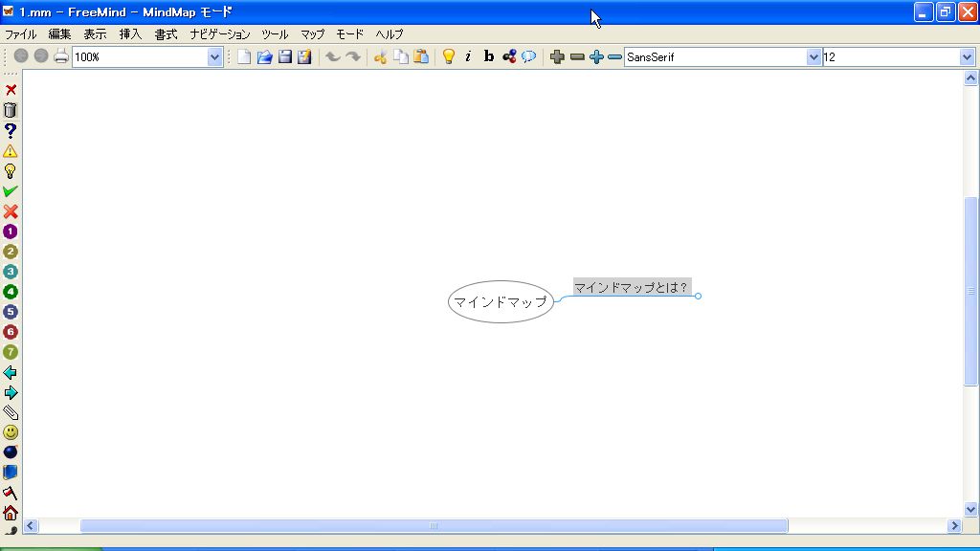Viewport: 980px width, 551px height.
Task: Click the horizontal scrollbar right arrow
Action: 954,526
